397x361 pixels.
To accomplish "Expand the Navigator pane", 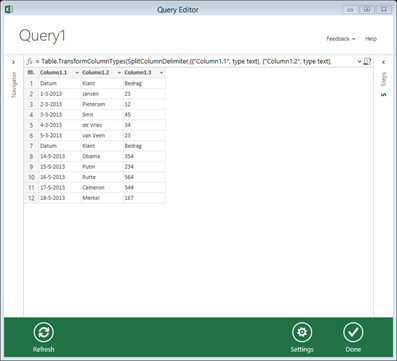I will click(x=13, y=62).
